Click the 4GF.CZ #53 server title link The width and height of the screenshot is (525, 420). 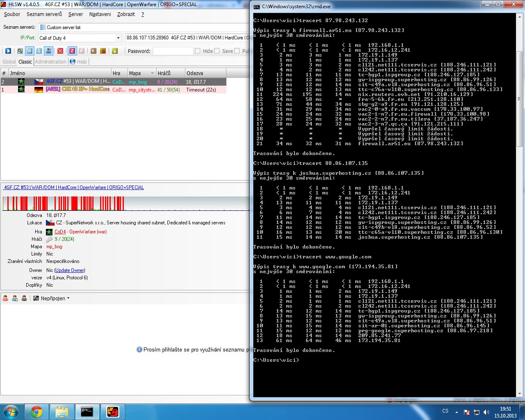click(74, 187)
